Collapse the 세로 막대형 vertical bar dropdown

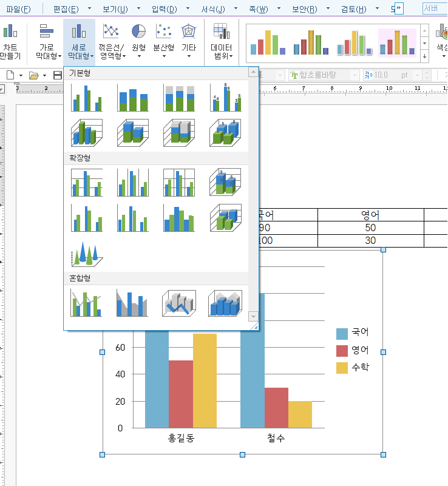click(x=79, y=42)
